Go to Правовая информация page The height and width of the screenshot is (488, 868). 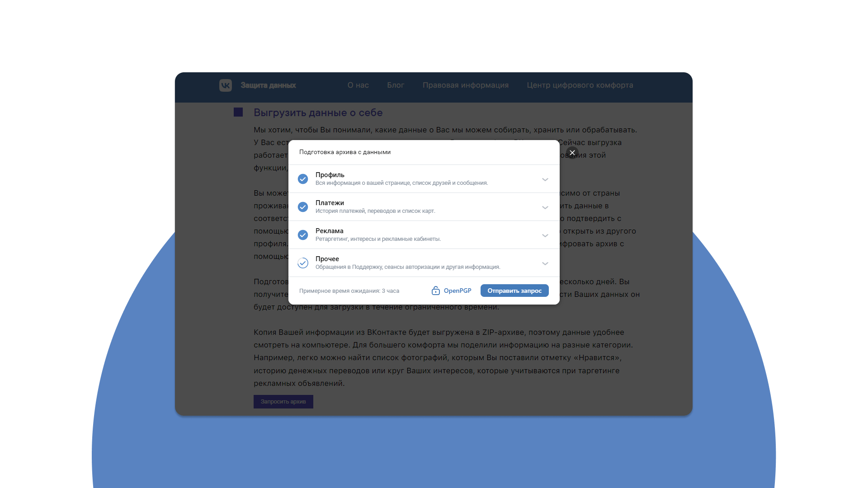tap(466, 85)
